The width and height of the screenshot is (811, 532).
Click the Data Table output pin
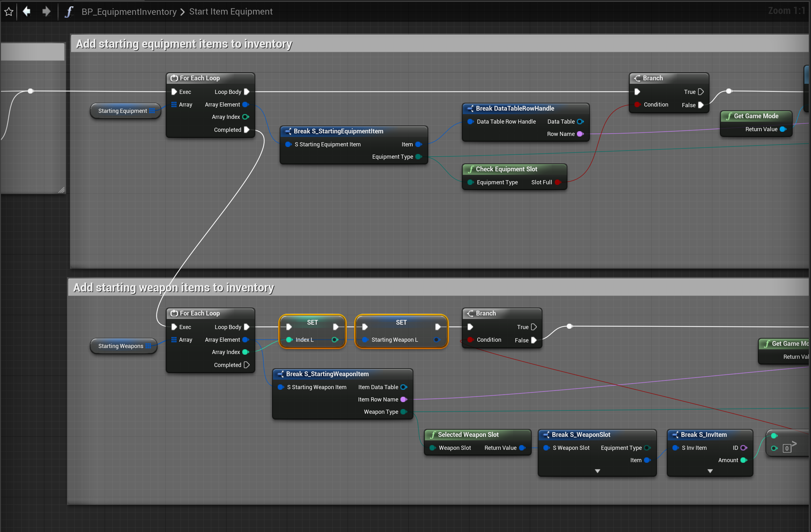580,122
